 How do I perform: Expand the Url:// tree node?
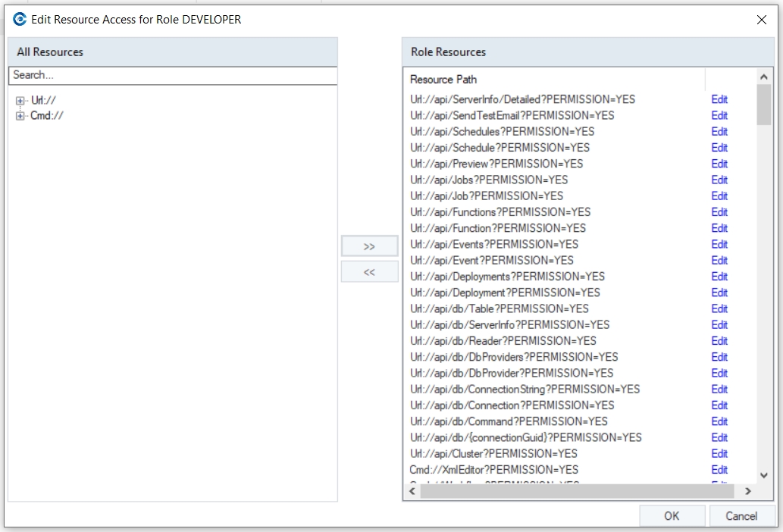click(20, 100)
